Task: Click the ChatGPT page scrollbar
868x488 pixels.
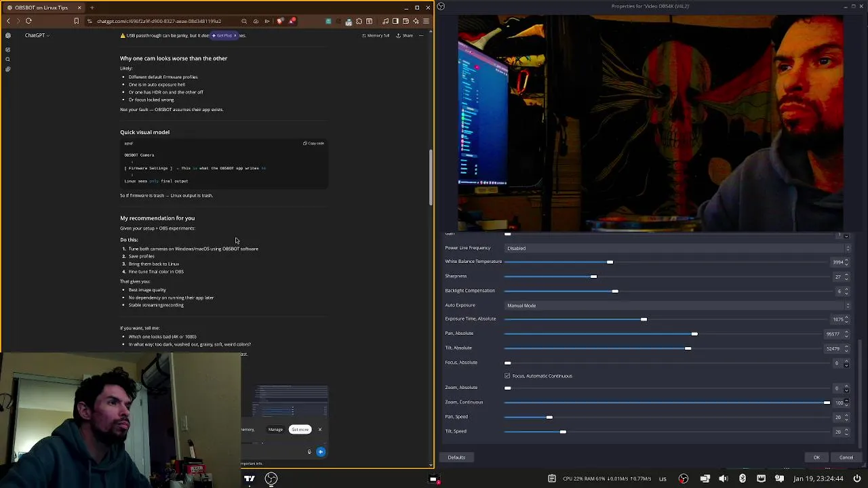Action: click(x=431, y=176)
